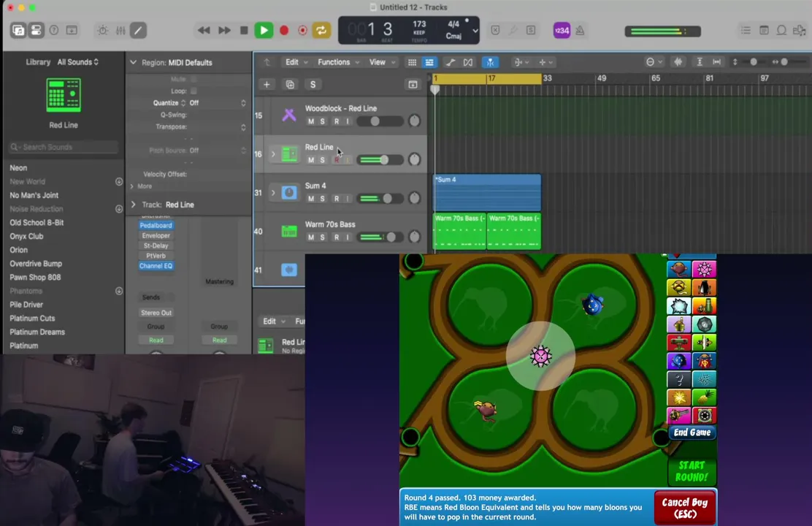
Task: Click the Rewind transport button
Action: (204, 30)
